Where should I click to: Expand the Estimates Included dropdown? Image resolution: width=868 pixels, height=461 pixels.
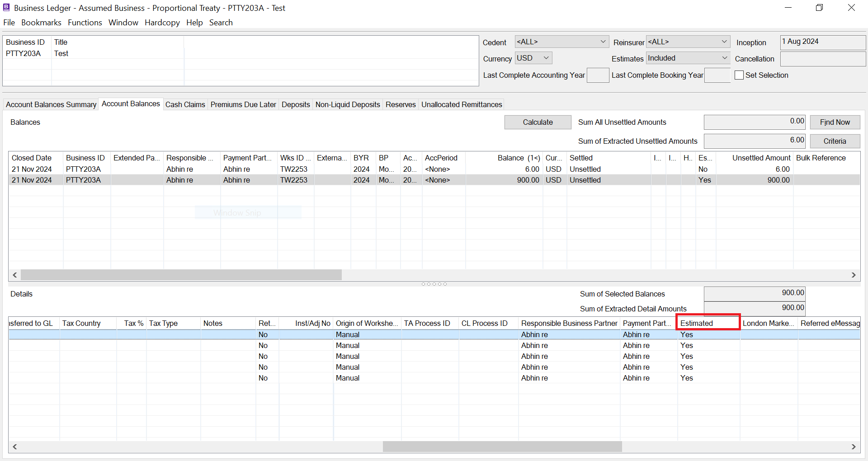coord(724,58)
